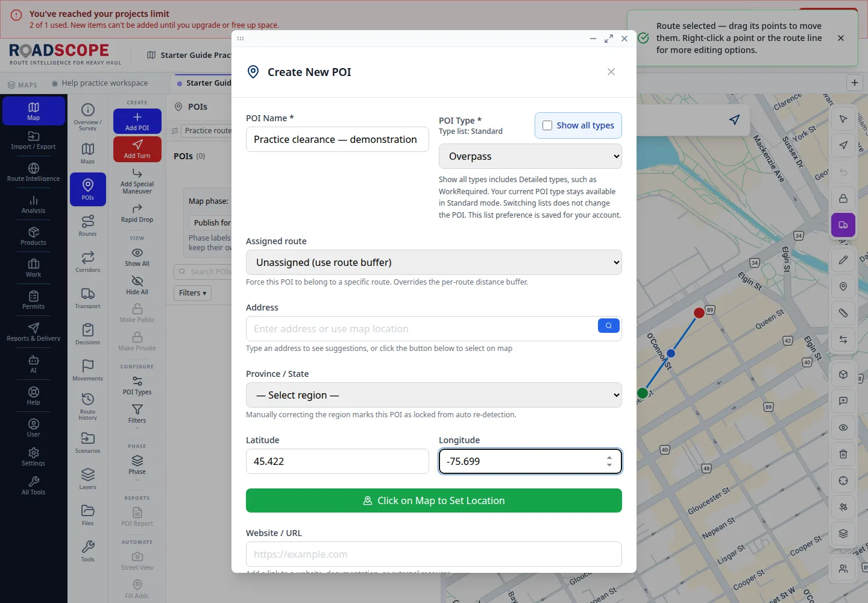Viewport: 868px width, 603px height.
Task: Click the Add Turn tool
Action: [x=137, y=149]
